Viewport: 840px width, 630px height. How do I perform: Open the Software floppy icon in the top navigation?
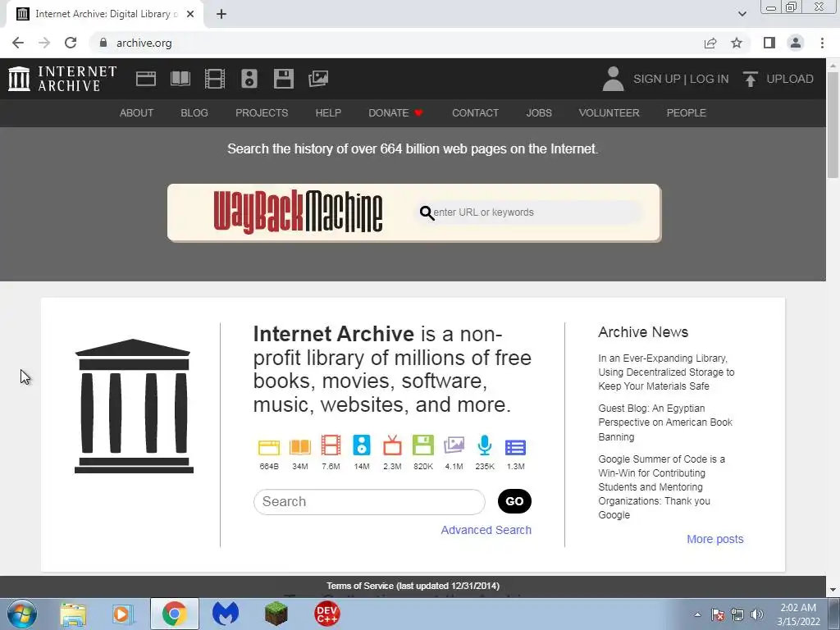[x=283, y=79]
